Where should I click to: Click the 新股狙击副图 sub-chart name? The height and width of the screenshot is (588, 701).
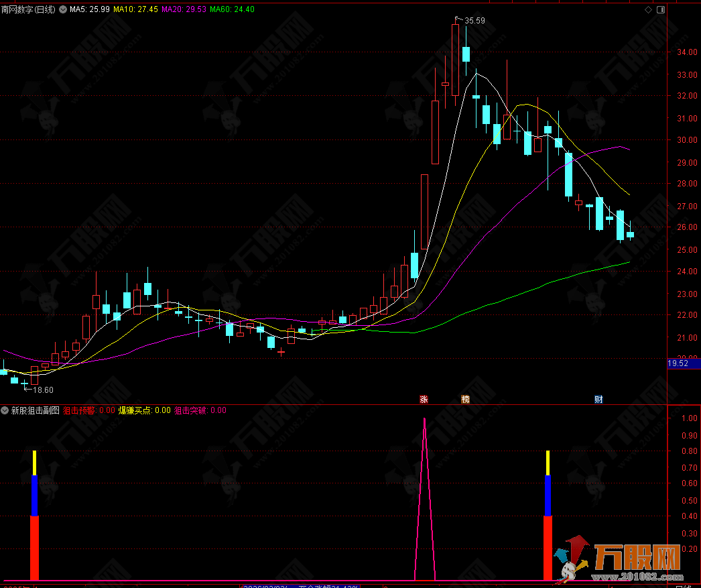pos(35,410)
